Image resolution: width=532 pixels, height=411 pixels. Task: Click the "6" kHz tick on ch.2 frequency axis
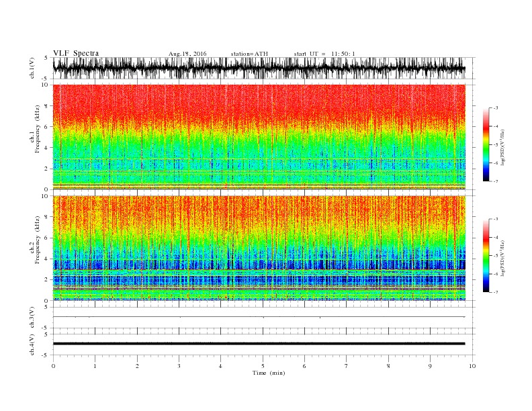tap(47, 238)
